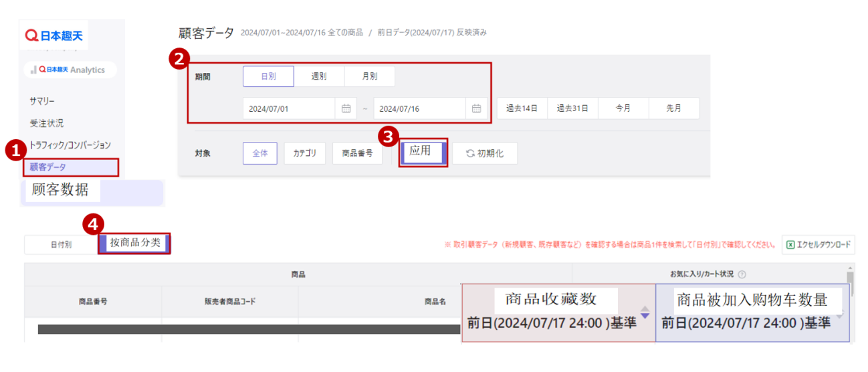Click the 顧客データ page title
The width and height of the screenshot is (868, 372).
click(x=207, y=33)
